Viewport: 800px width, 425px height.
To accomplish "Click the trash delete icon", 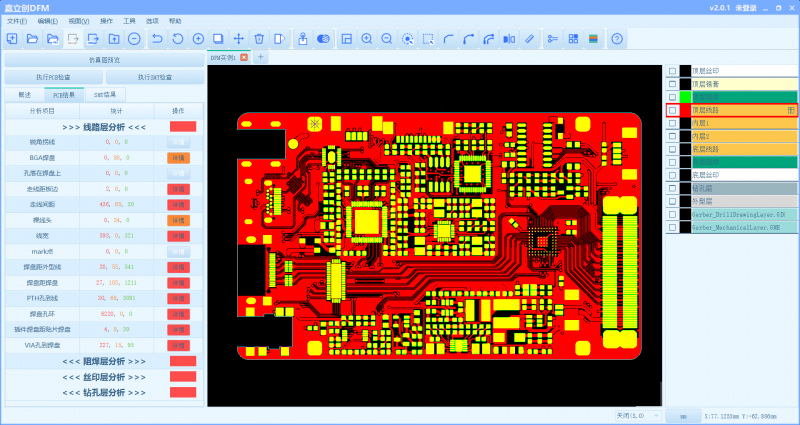I will 259,39.
